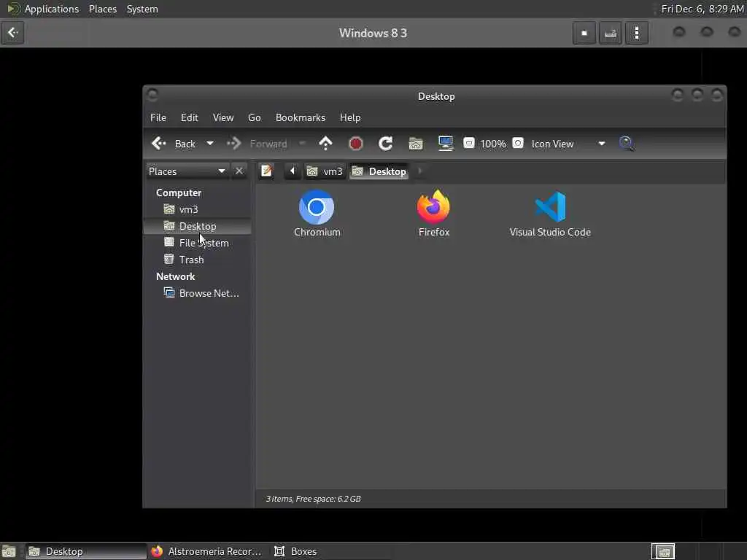Click the Forward navigation button
Screen dimensions: 747x560
(x=258, y=144)
